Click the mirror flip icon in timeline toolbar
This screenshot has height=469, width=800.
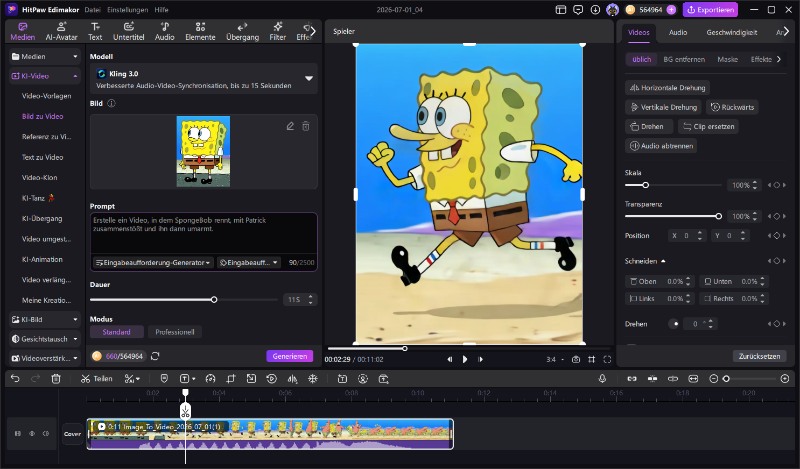[x=292, y=379]
